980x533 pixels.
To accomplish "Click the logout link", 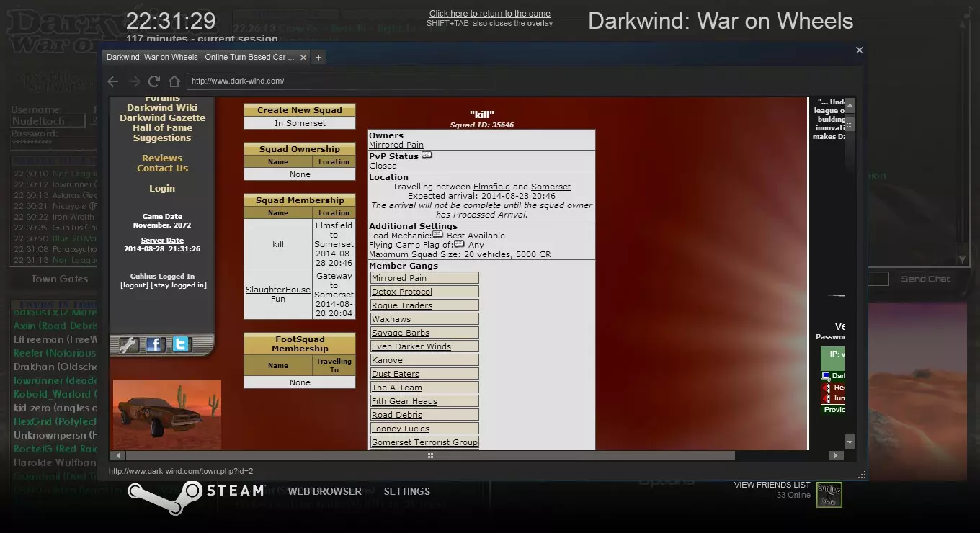I will (135, 285).
